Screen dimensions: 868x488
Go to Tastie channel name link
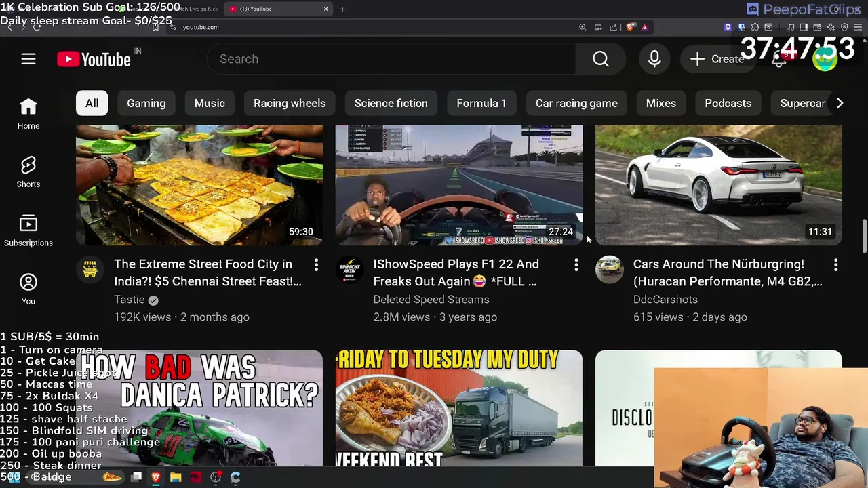(130, 300)
